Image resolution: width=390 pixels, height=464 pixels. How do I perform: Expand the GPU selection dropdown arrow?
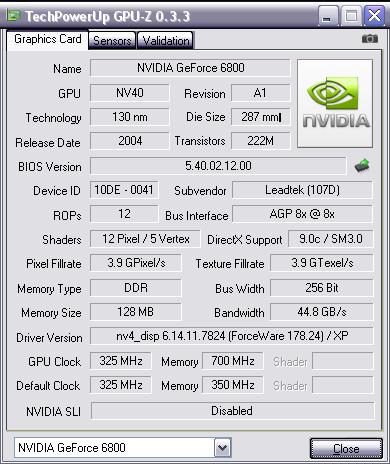coord(222,448)
